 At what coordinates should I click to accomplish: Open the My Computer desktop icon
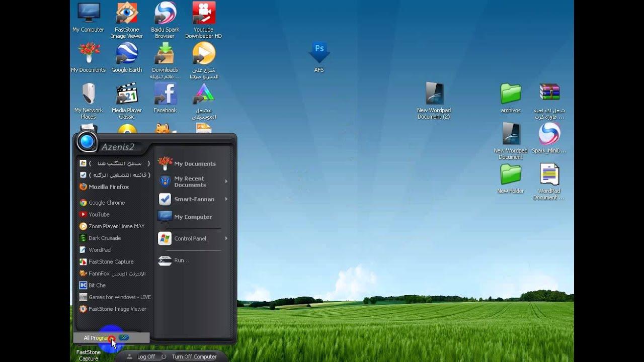[88, 18]
